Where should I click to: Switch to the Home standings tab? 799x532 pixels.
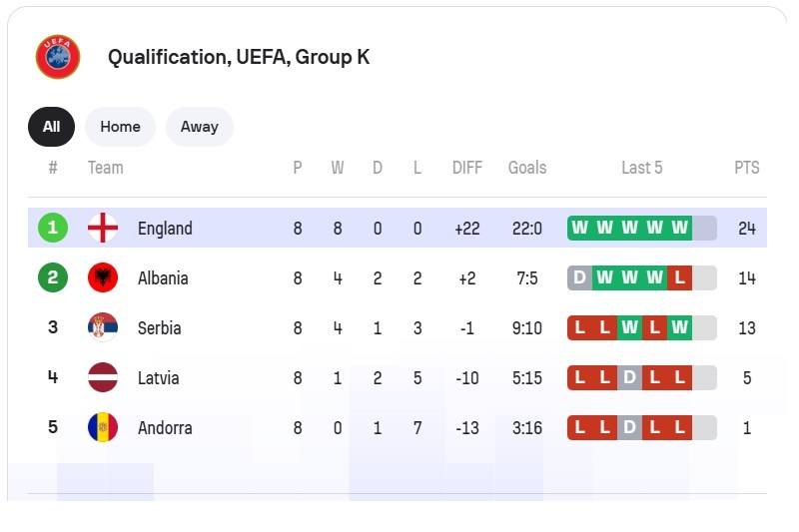pyautogui.click(x=120, y=127)
